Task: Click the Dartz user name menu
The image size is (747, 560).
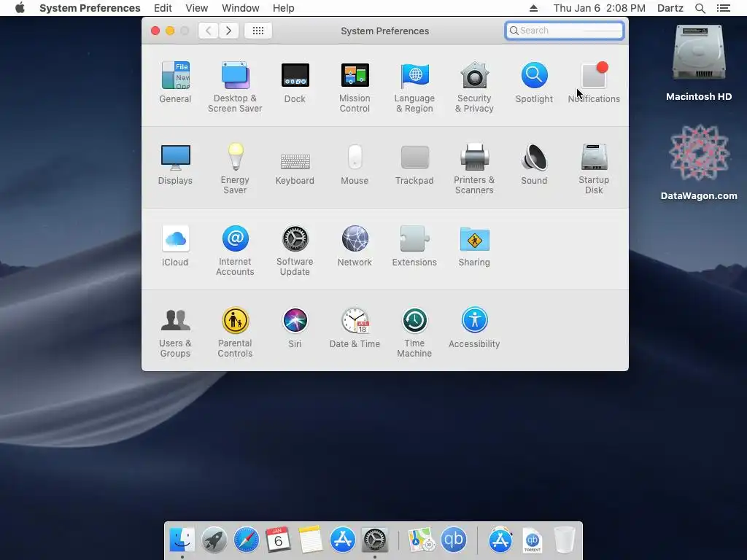Action: click(670, 8)
